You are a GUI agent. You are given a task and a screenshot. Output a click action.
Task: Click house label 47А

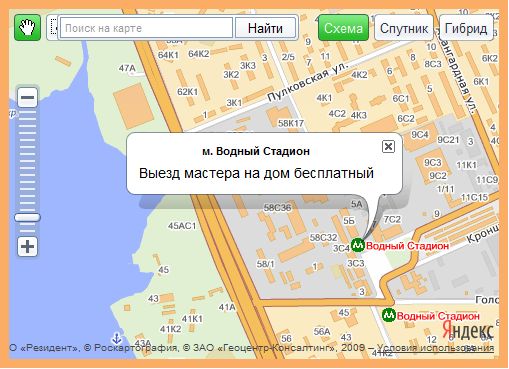127,68
